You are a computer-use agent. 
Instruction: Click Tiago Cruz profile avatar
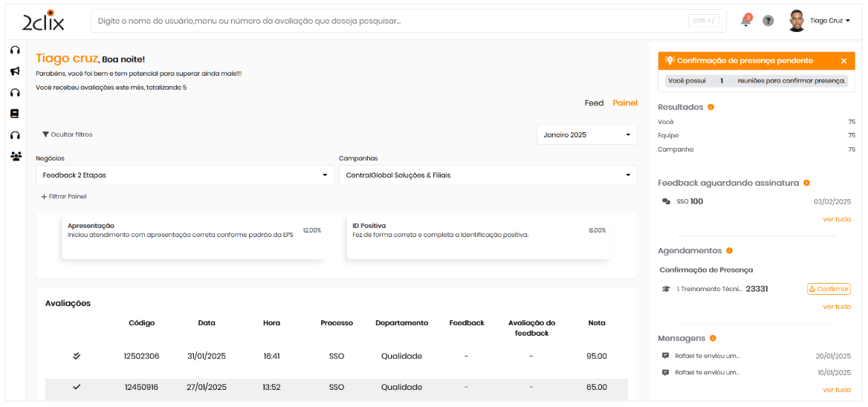coord(797,21)
